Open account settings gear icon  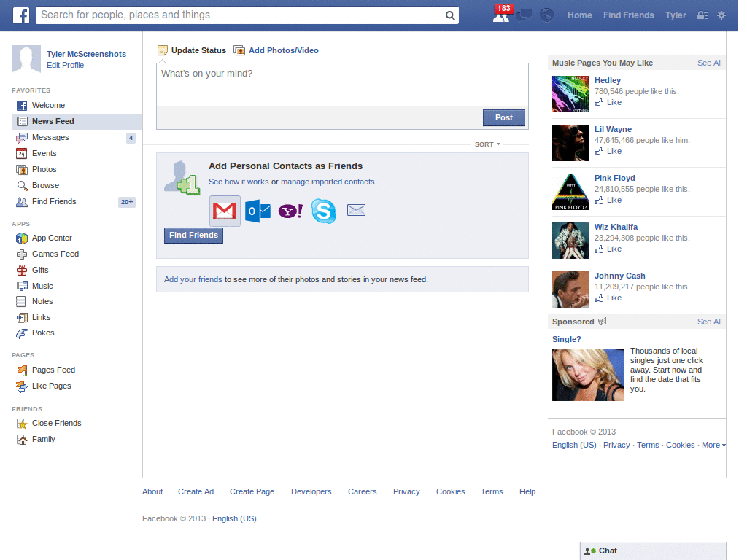click(721, 15)
